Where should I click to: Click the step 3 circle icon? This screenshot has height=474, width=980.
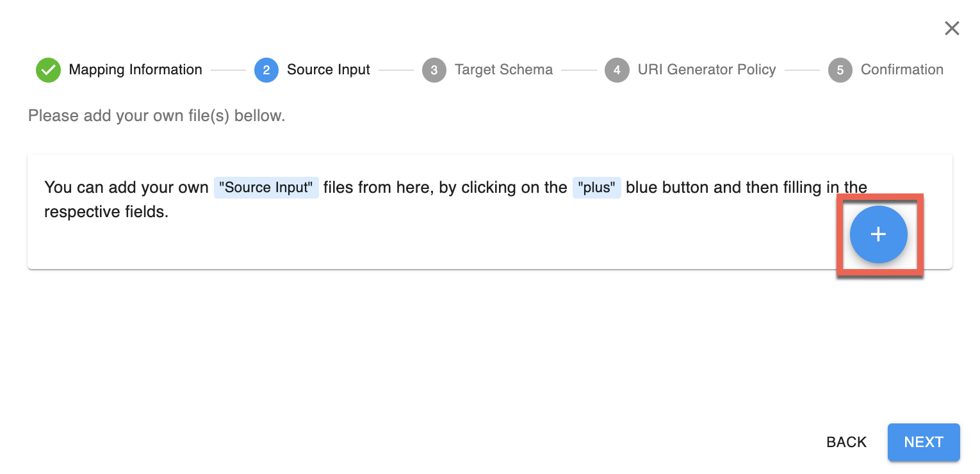[434, 70]
